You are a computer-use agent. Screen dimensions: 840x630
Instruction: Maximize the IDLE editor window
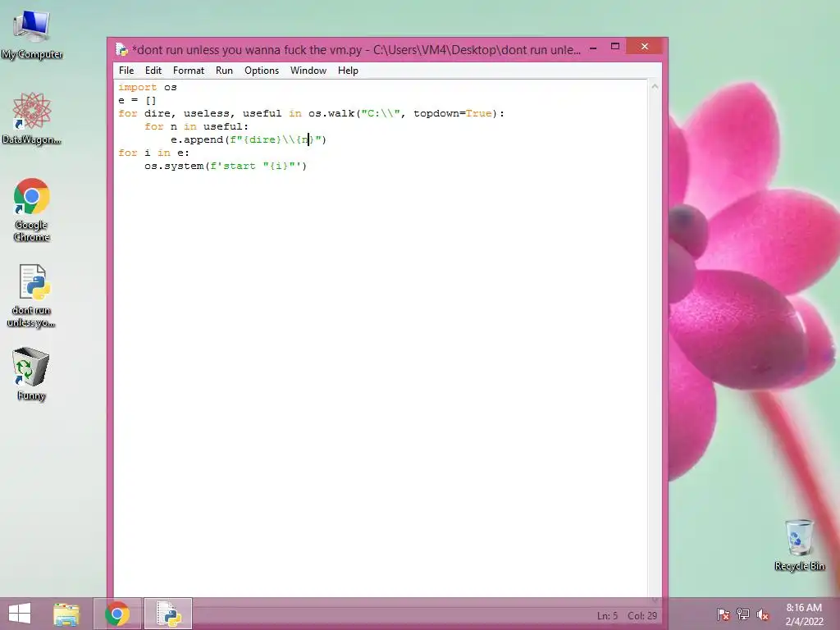tap(615, 47)
